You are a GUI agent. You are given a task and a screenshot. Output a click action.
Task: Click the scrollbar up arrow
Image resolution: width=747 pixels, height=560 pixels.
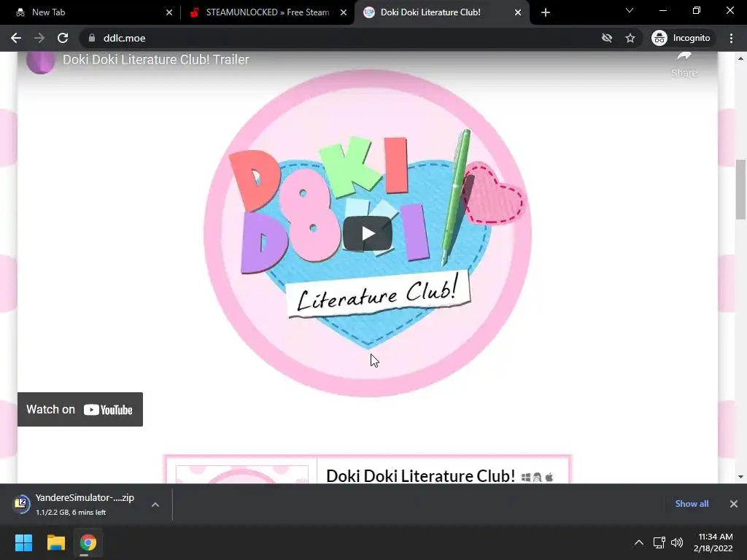click(740, 58)
